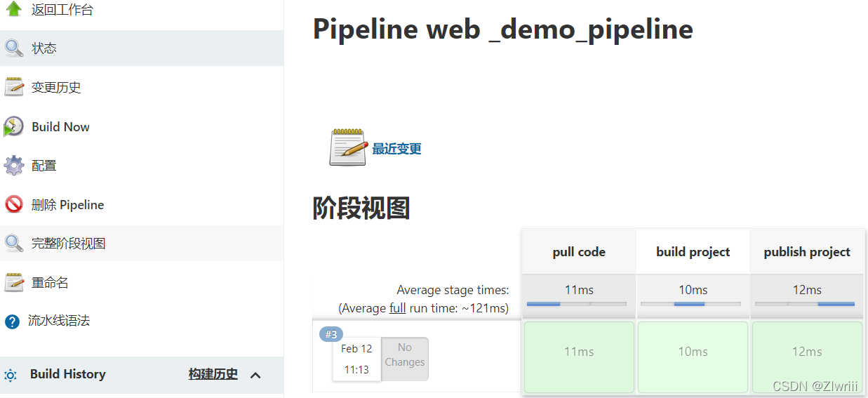Click the Build History title text
Image resolution: width=868 pixels, height=398 pixels.
tap(68, 374)
